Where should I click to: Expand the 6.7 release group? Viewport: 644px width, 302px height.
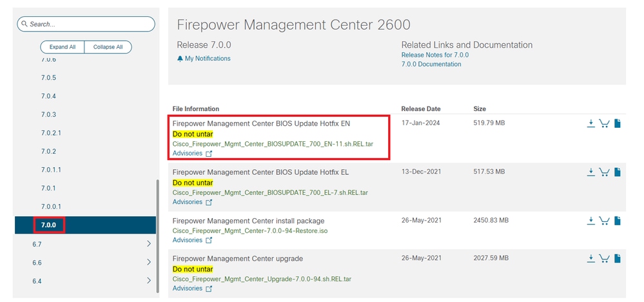(149, 244)
